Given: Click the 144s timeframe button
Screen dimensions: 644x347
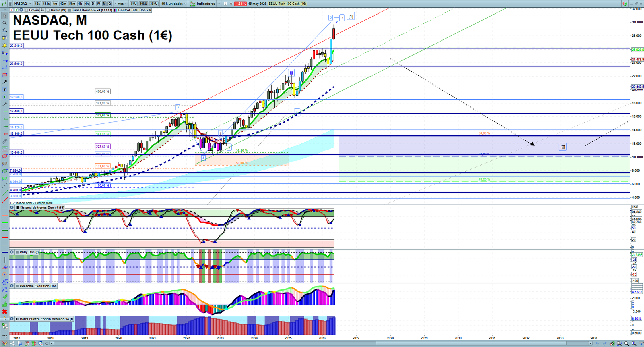Looking at the screenshot, I should (x=46, y=4).
